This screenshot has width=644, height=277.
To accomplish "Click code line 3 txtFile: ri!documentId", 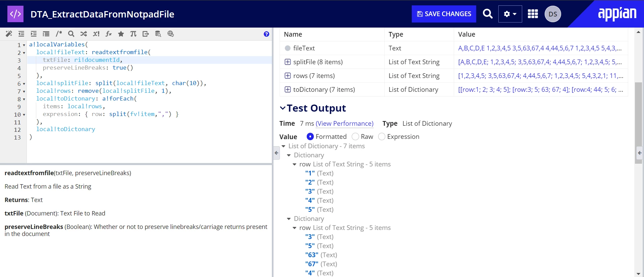I will [83, 60].
